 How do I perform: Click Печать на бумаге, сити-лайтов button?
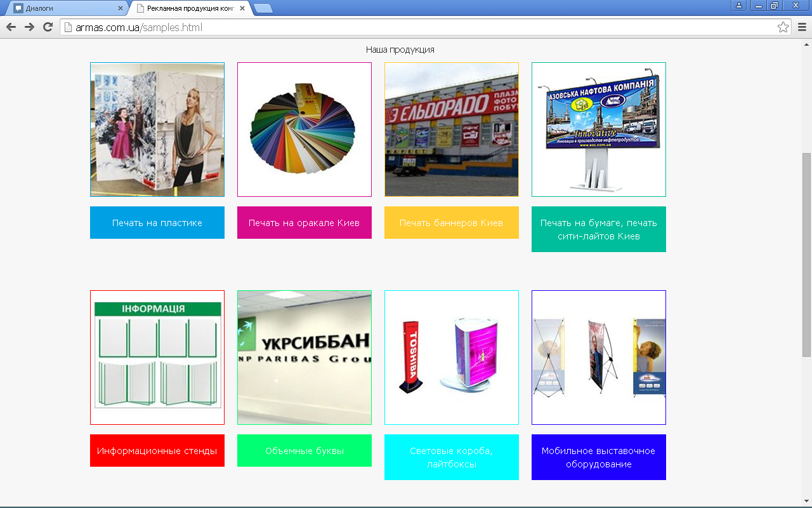(x=599, y=229)
